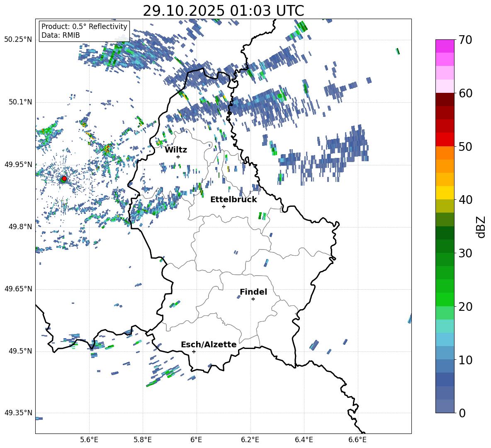Click the magenta top colorbar segment
Viewport: 491px width, 448px height.
(x=445, y=46)
